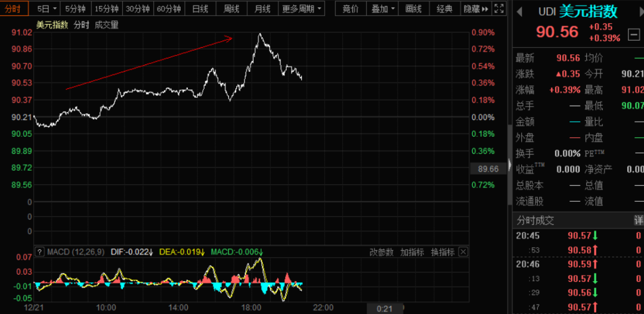This screenshot has height=314, width=644.
Task: Enable the 画线 drawing tool
Action: tap(413, 9)
